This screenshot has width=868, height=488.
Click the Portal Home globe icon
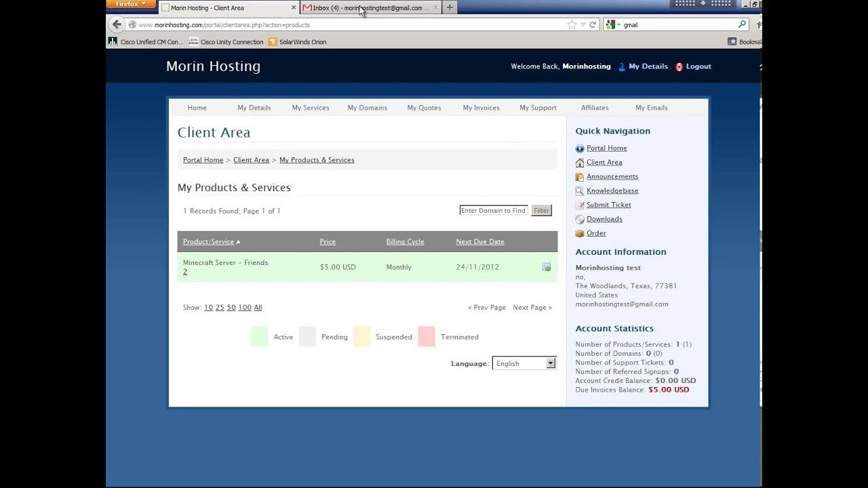click(580, 148)
